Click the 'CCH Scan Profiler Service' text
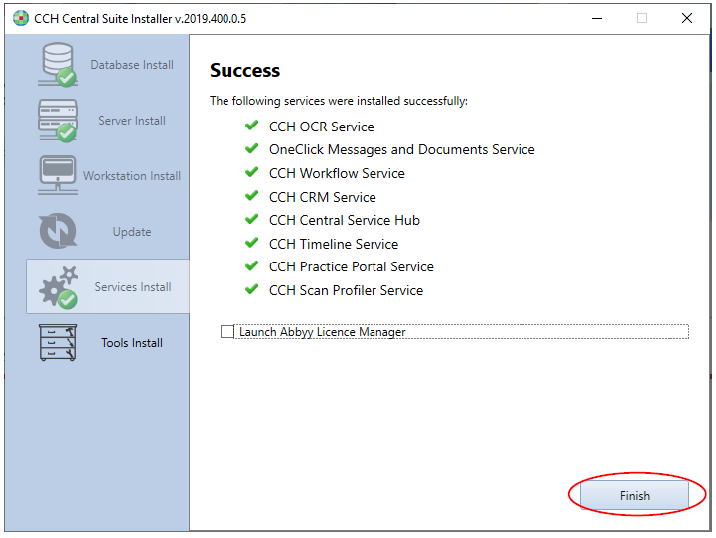This screenshot has width=716, height=538. (346, 290)
